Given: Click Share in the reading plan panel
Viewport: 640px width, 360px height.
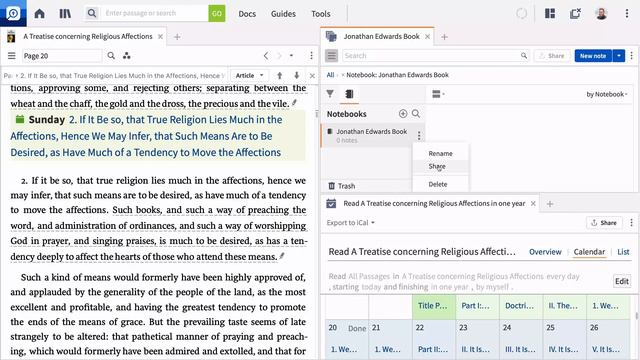Looking at the screenshot, I should pyautogui.click(x=604, y=223).
